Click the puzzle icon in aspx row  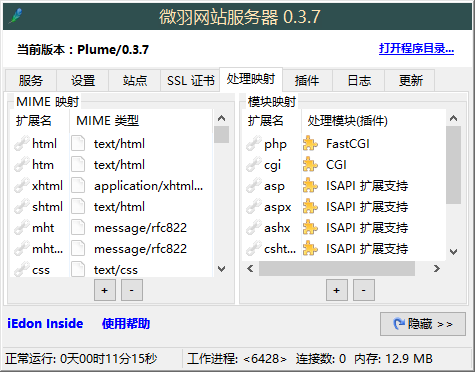pyautogui.click(x=310, y=207)
